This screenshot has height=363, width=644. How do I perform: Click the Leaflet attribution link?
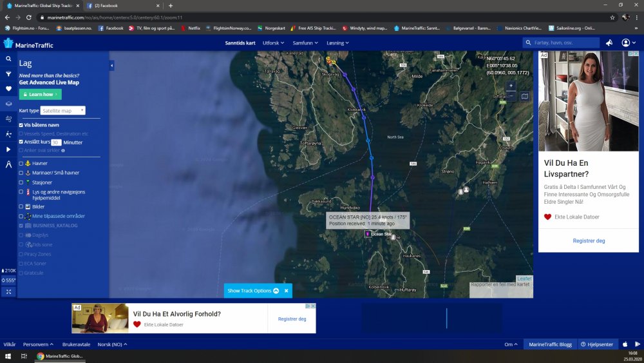point(524,279)
